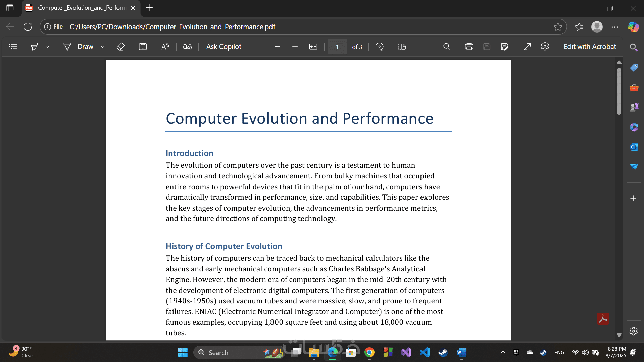Zoom in on the PDF
The width and height of the screenshot is (644, 362).
pyautogui.click(x=295, y=47)
